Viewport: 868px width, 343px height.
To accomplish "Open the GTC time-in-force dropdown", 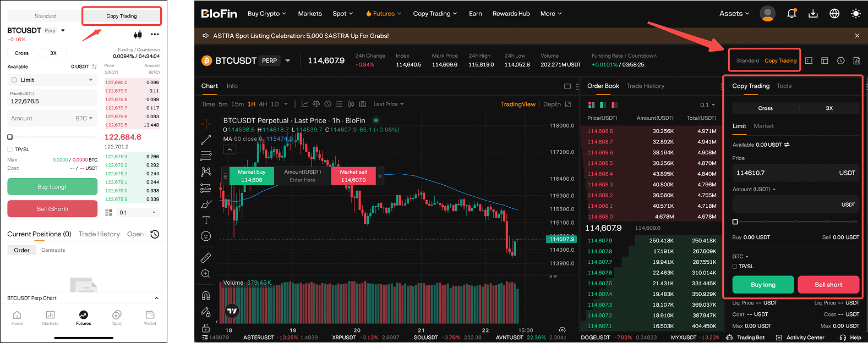I will 740,257.
